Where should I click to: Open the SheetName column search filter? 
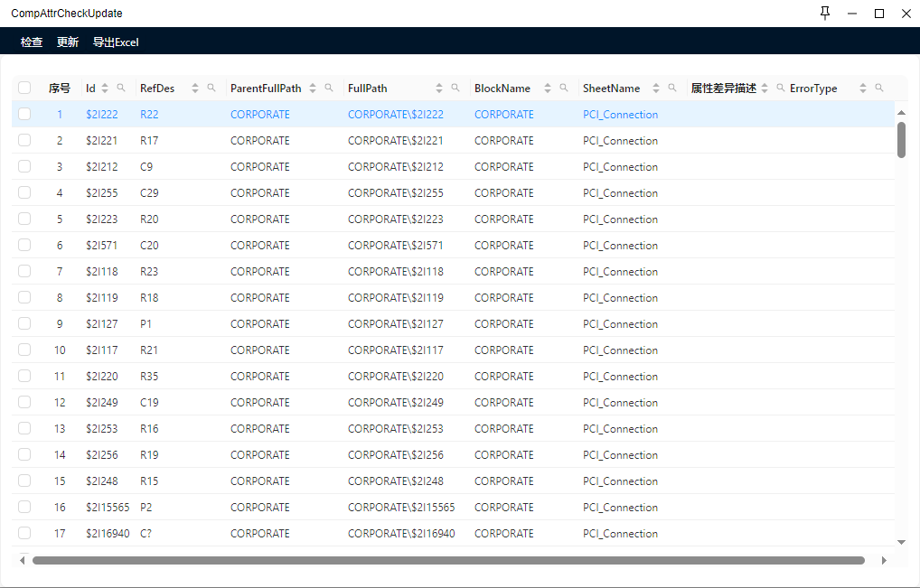pos(672,88)
